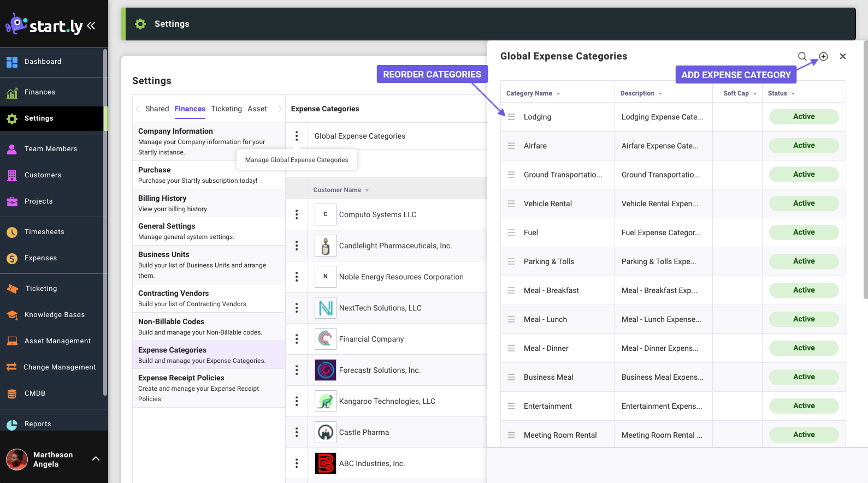Screen dimensions: 868x483
Task: Select the Shared settings tab
Action: pos(157,109)
